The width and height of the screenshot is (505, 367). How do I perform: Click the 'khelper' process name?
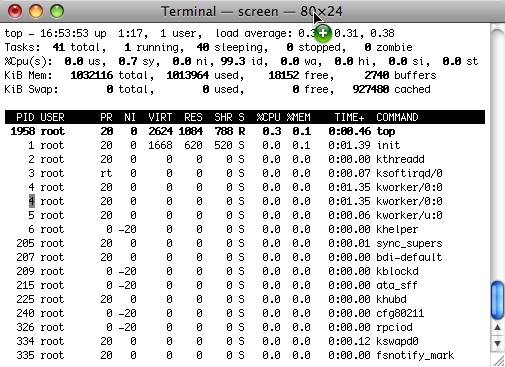click(397, 229)
